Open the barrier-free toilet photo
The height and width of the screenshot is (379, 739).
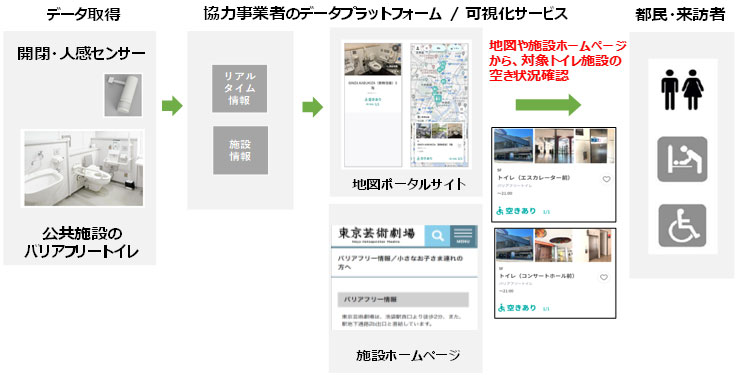click(x=83, y=168)
